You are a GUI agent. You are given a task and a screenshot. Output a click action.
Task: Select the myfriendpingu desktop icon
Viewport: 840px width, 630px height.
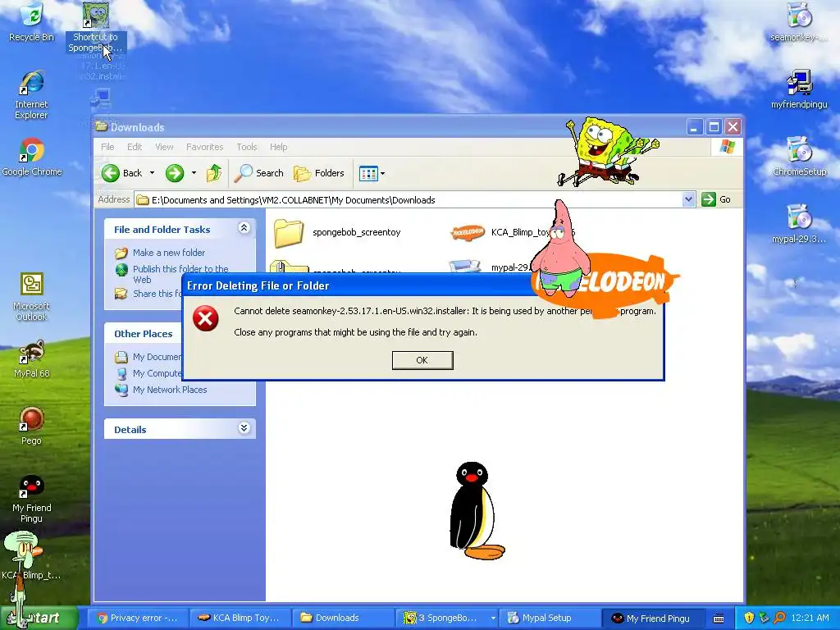coord(799,89)
